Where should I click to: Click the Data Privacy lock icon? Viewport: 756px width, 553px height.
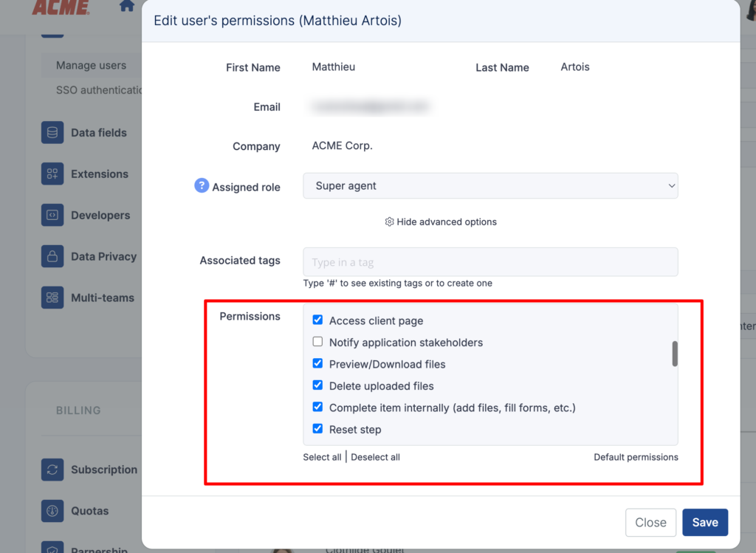(52, 257)
